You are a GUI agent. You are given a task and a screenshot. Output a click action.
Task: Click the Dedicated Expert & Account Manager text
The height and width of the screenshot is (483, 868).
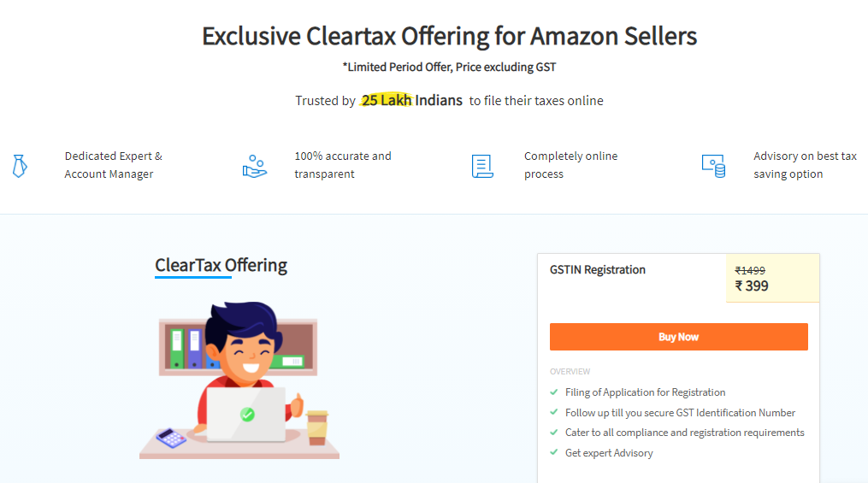[113, 165]
